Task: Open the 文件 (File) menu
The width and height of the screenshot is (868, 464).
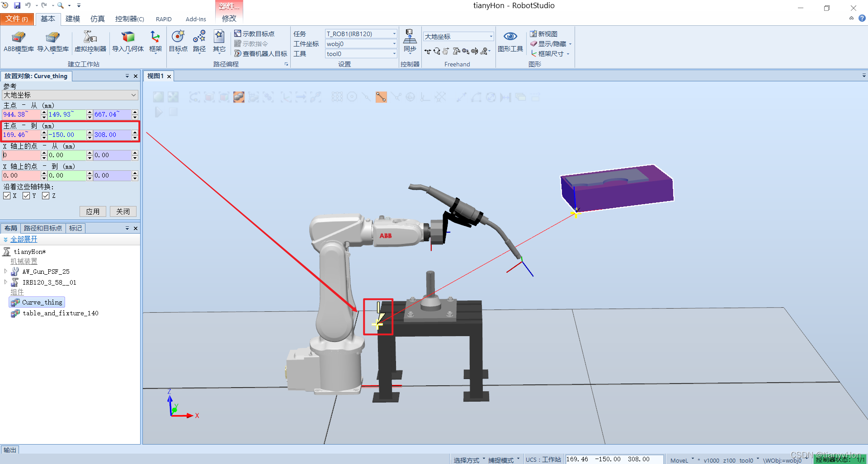Action: 17,19
